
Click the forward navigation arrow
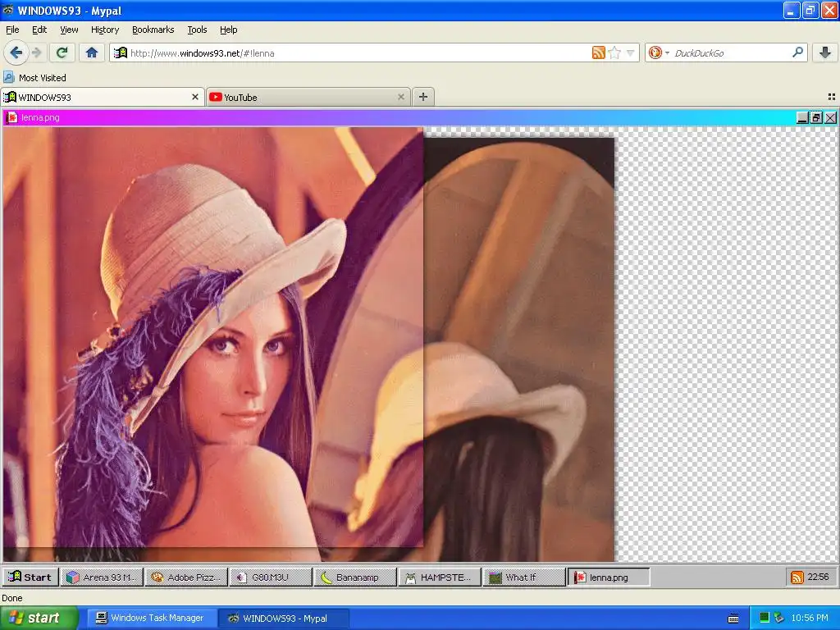(37, 52)
